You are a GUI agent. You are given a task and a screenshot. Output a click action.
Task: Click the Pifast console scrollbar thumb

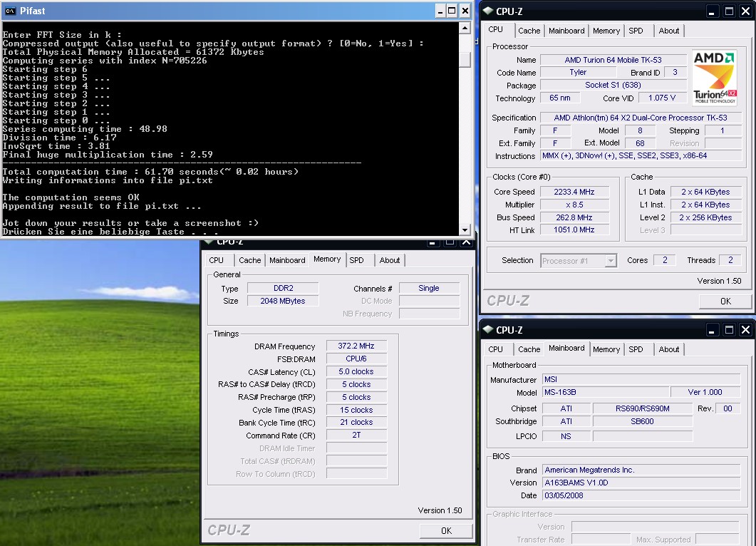465,59
